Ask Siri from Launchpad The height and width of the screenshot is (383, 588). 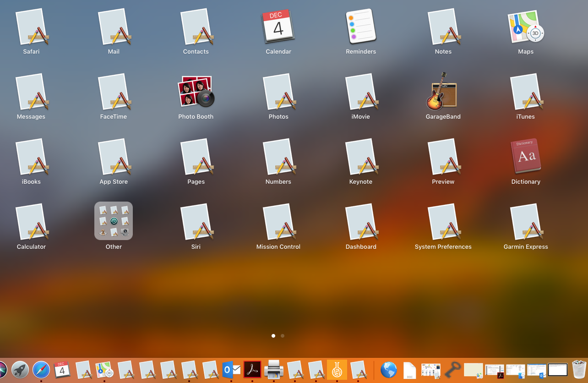pos(196,222)
